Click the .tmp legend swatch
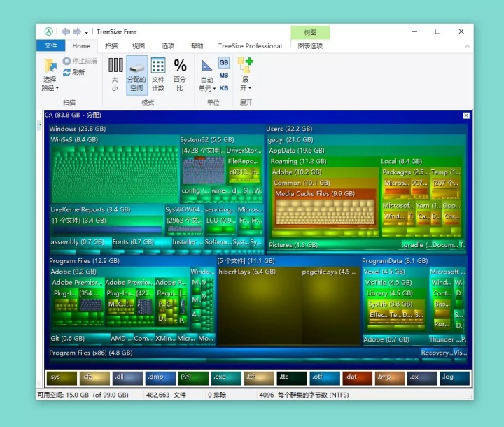The image size is (504, 427). [390, 378]
